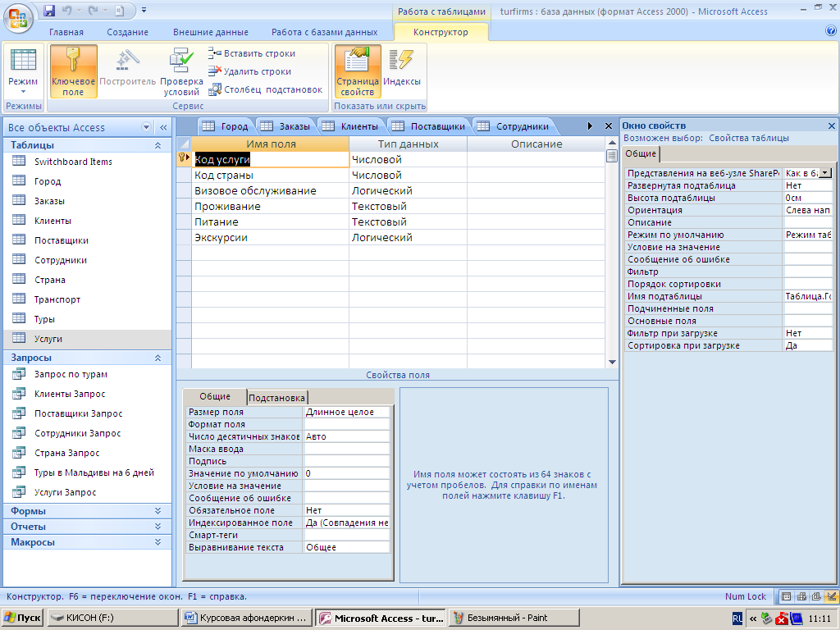The width and height of the screenshot is (840, 630).
Task: Choose Удалить строки
Action: pyautogui.click(x=250, y=71)
